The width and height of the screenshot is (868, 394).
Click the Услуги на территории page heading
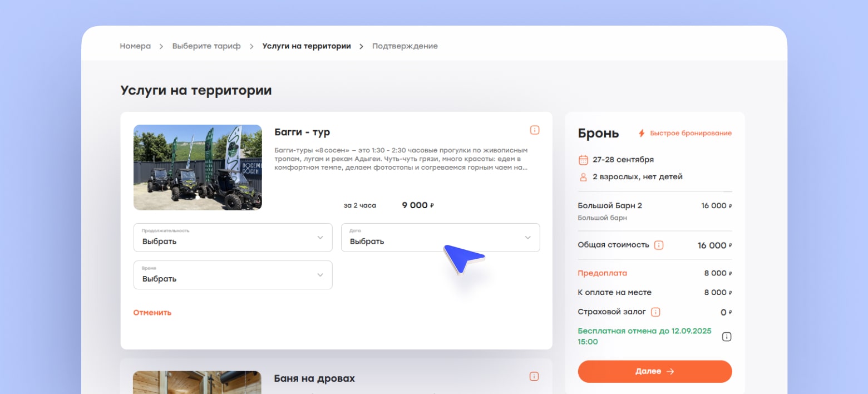(x=196, y=90)
